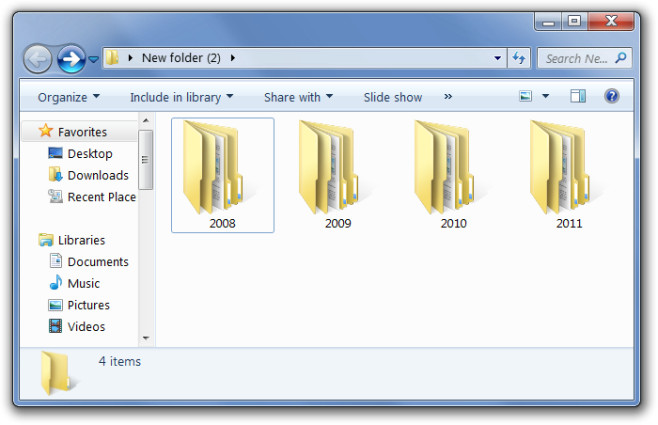The height and width of the screenshot is (425, 658).
Task: Click New folder (2) in address bar
Action: (x=181, y=57)
